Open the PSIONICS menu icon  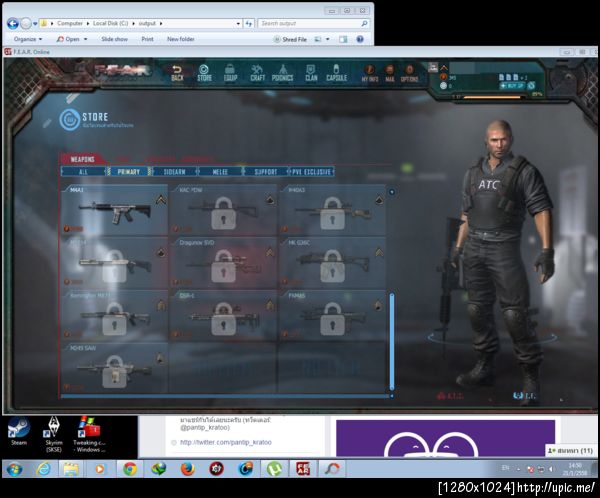coord(282,73)
